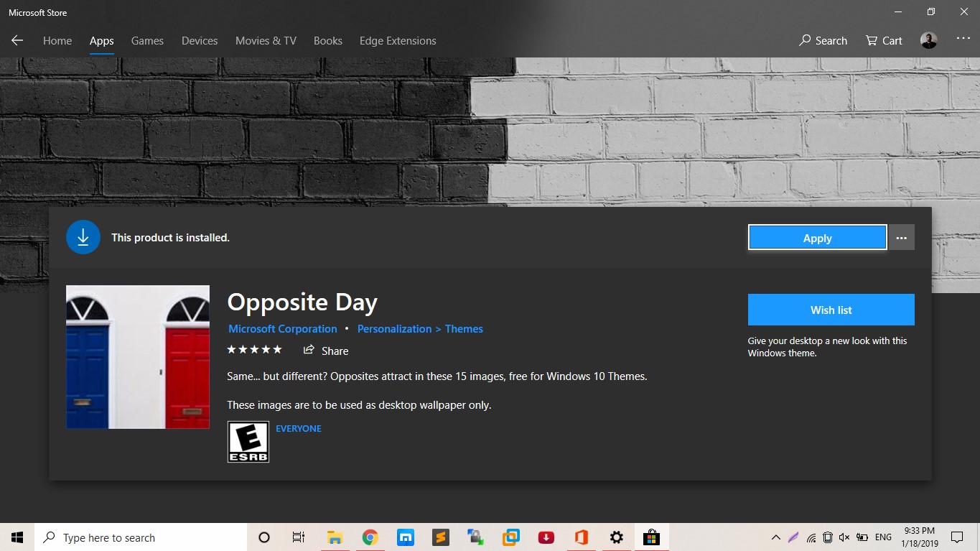This screenshot has height=551, width=980.
Task: Open Google Chrome from the taskbar
Action: 370,537
